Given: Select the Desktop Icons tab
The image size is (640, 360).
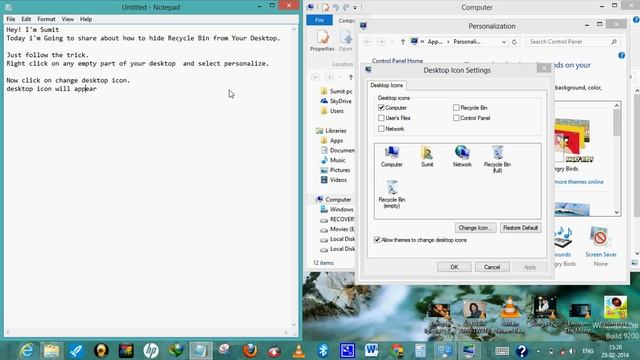Looking at the screenshot, I should pos(387,85).
